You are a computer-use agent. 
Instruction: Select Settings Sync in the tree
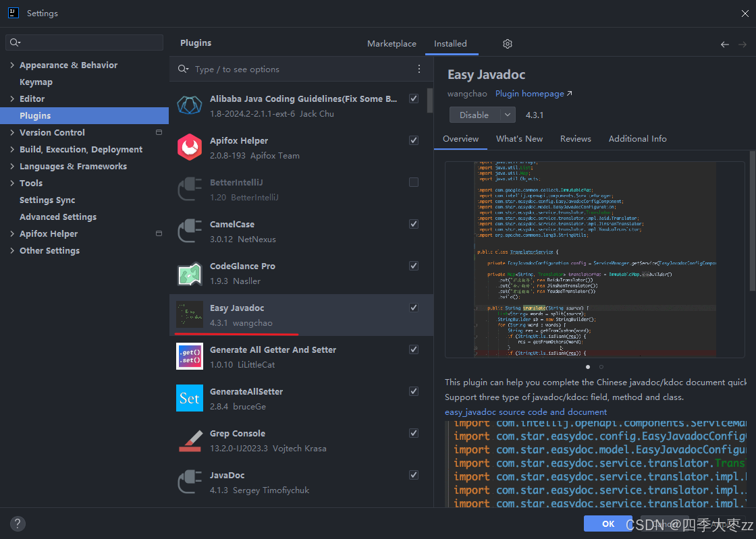pos(47,200)
